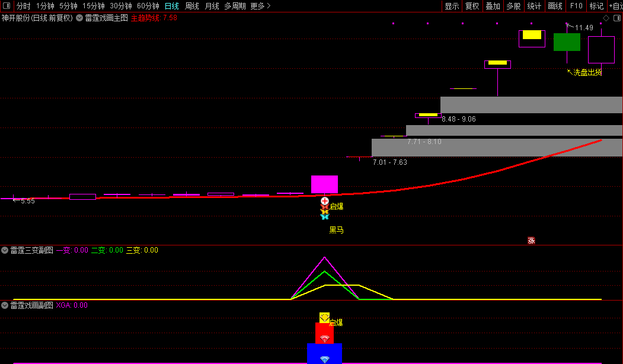Click the 5.55 low price label
Screen dimensions: 623x364
(28, 201)
